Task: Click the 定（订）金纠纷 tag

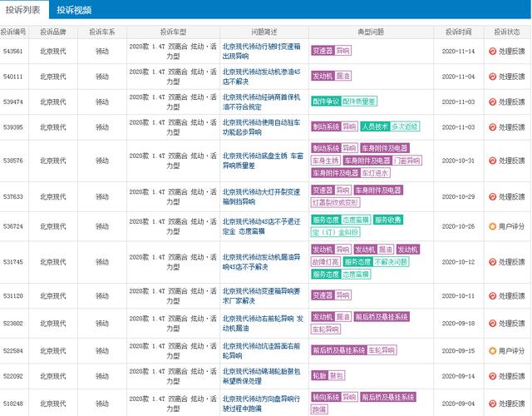Action: click(336, 232)
